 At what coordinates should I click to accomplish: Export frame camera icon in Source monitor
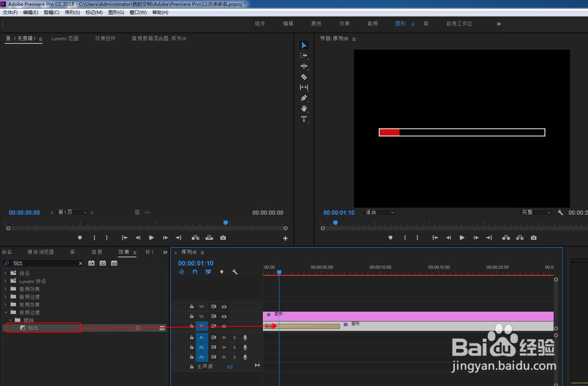click(223, 238)
